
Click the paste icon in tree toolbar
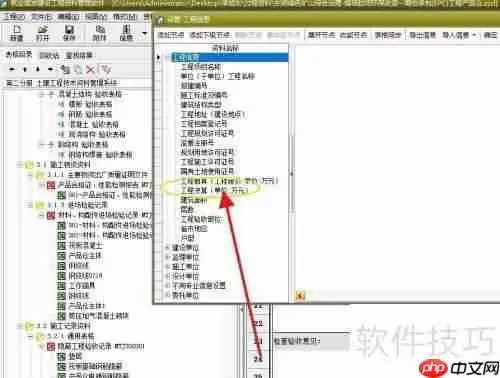[x=78, y=69]
